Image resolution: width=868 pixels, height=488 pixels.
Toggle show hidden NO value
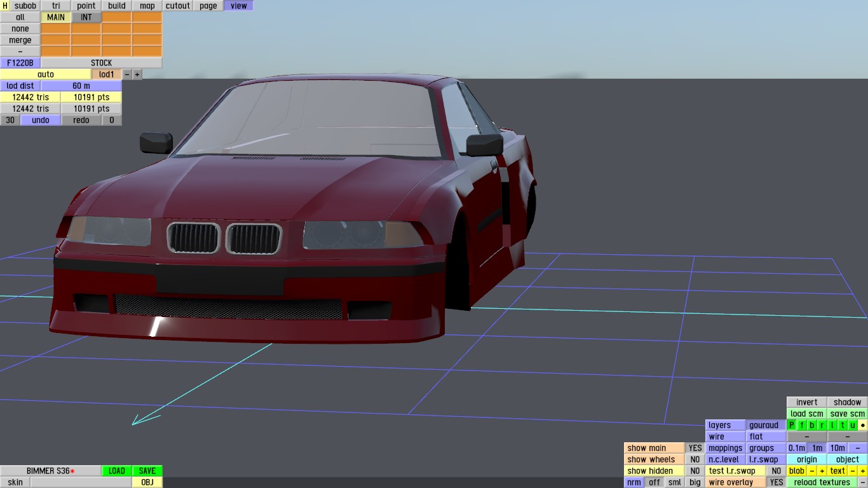[695, 471]
